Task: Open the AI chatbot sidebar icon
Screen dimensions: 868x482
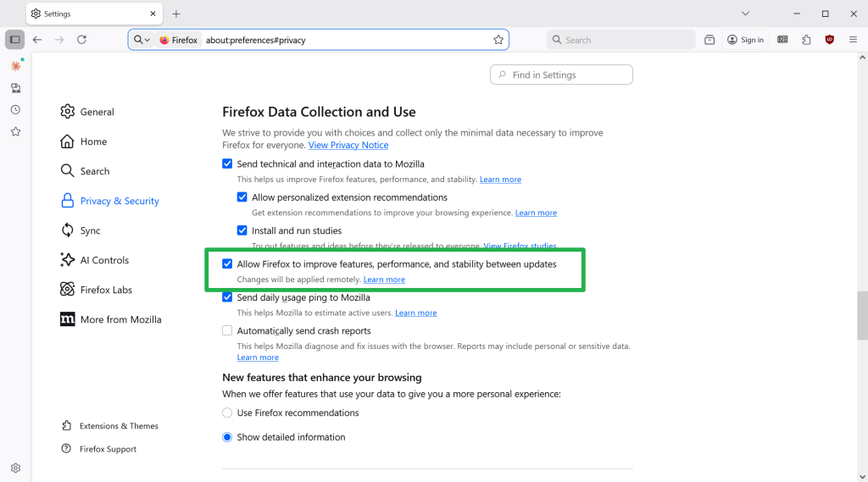Action: [15, 66]
